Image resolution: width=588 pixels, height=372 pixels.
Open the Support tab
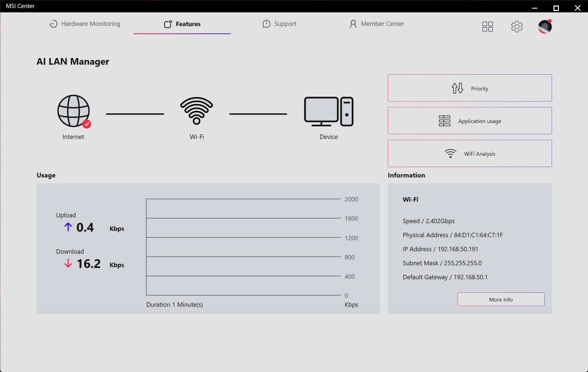[279, 24]
